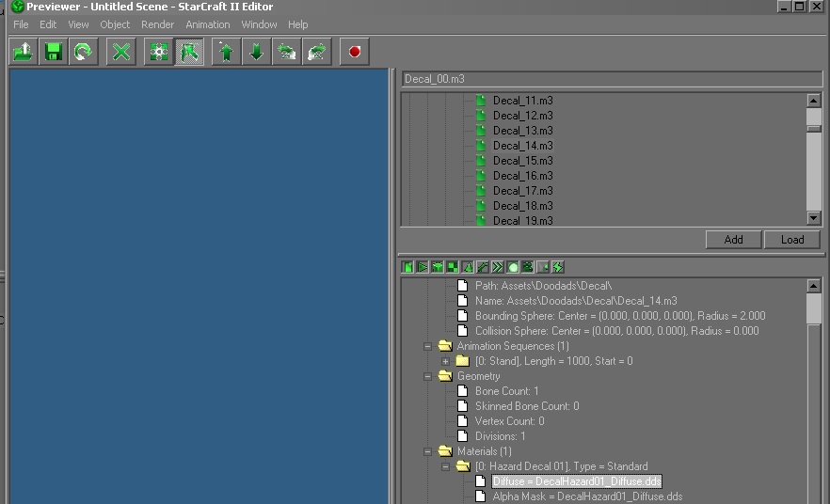
Task: Toggle the double chevron filter button
Action: coord(498,267)
